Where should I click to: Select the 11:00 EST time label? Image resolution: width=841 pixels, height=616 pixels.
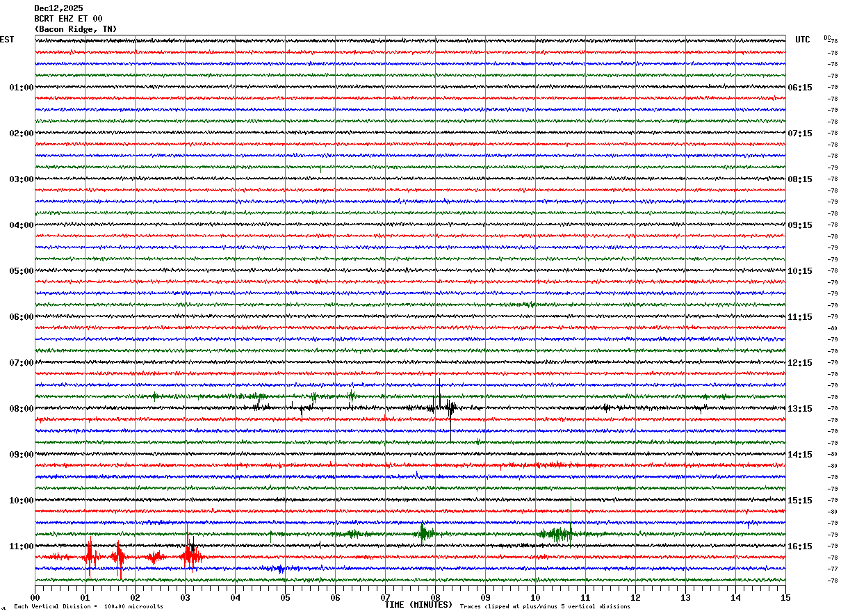tap(21, 546)
